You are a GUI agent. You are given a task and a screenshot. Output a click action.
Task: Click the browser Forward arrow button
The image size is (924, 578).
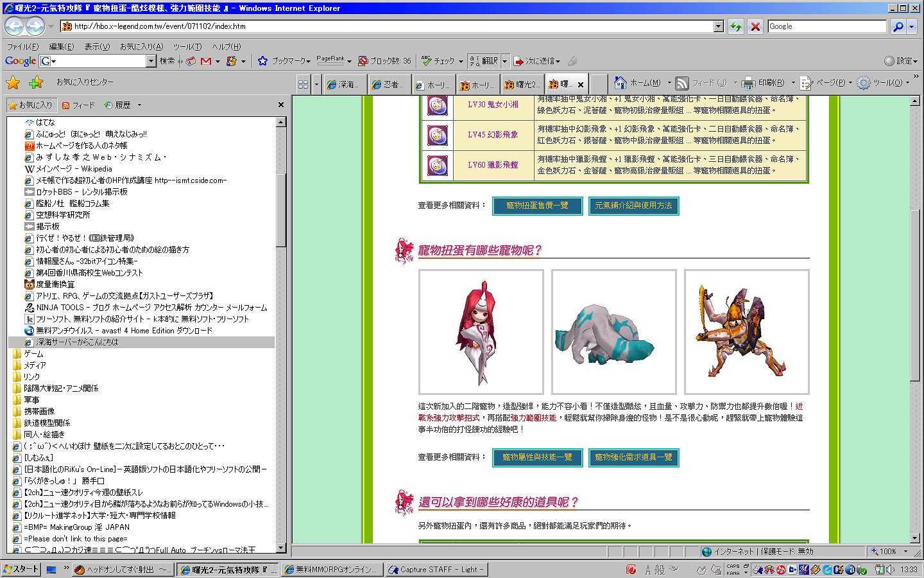click(x=35, y=26)
